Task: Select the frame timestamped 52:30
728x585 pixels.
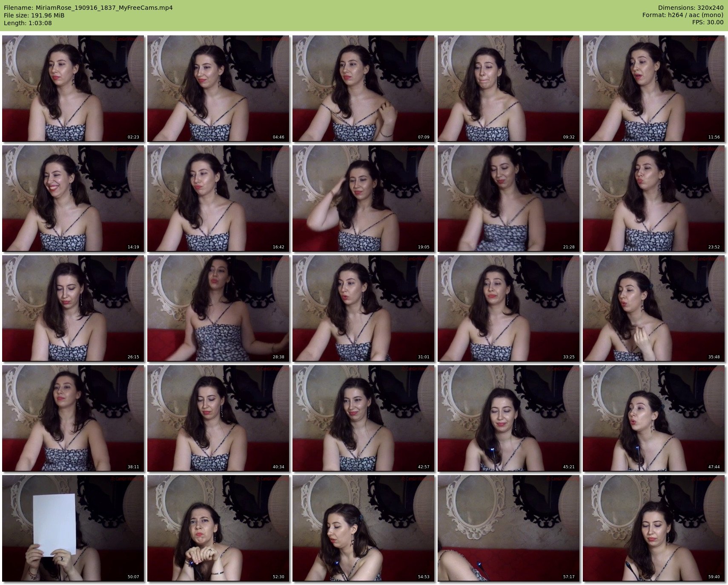Action: click(x=218, y=528)
